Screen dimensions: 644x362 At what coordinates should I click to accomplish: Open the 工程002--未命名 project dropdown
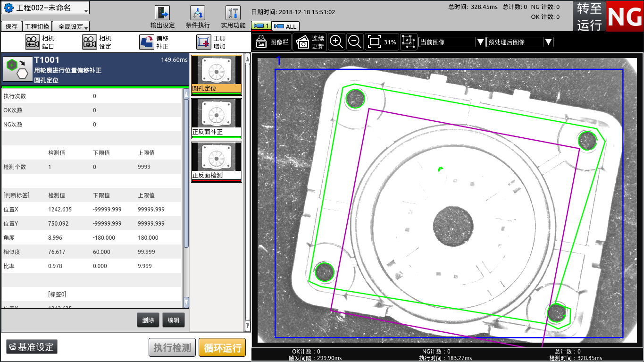pyautogui.click(x=45, y=8)
